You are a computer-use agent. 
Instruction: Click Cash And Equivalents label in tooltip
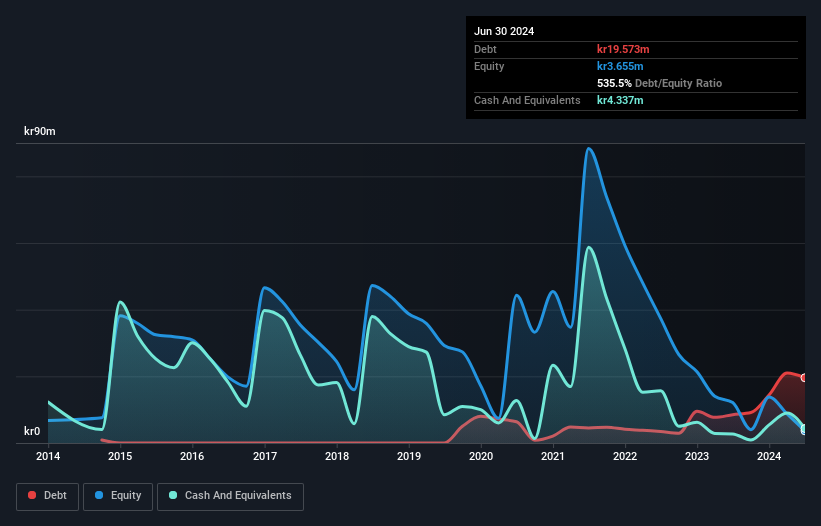[527, 100]
